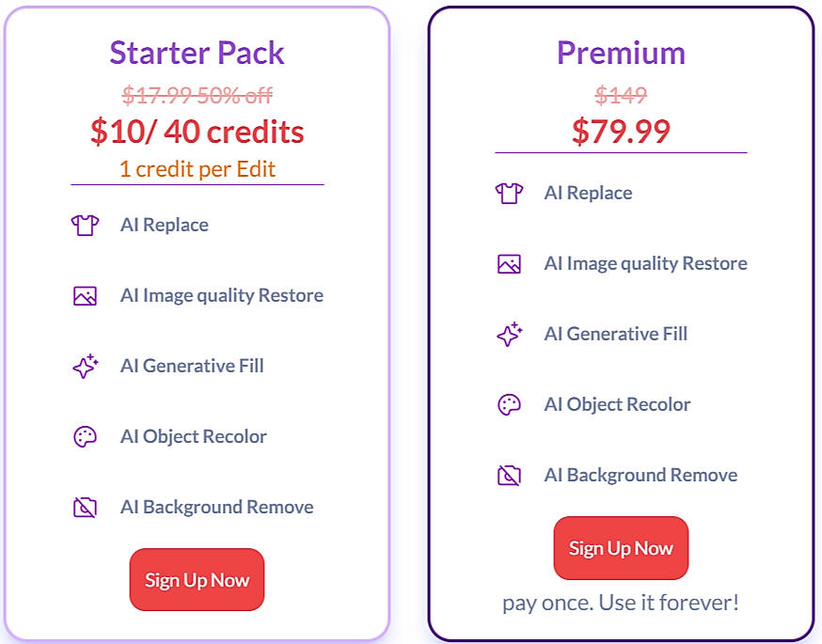Click the $79.99 price text
The height and width of the screenshot is (644, 822).
621,132
